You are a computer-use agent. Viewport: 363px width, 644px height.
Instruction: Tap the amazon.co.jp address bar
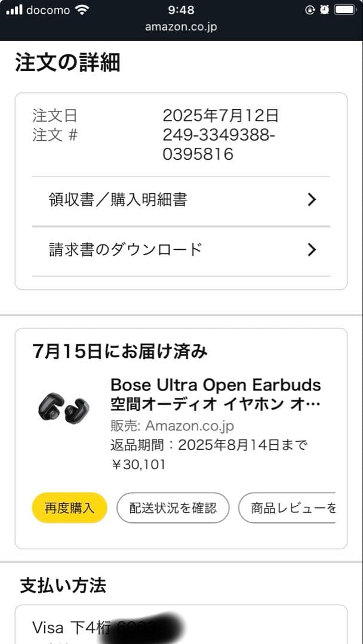pyautogui.click(x=181, y=26)
